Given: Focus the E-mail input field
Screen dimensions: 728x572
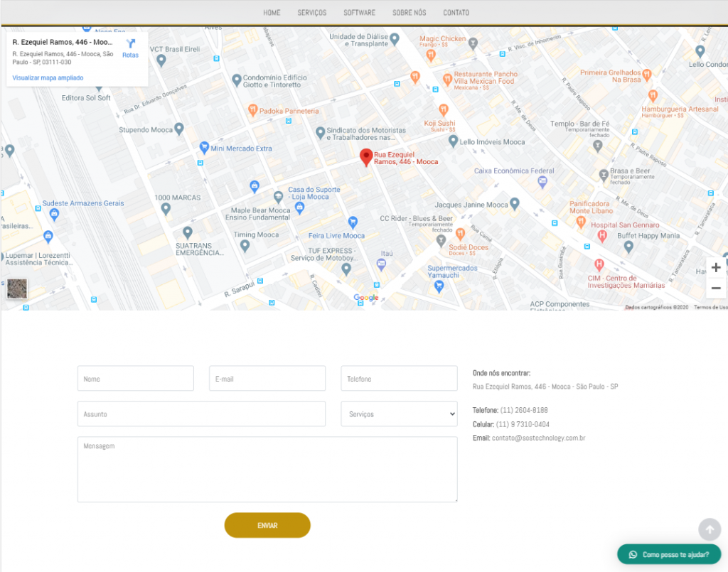Looking at the screenshot, I should click(267, 379).
